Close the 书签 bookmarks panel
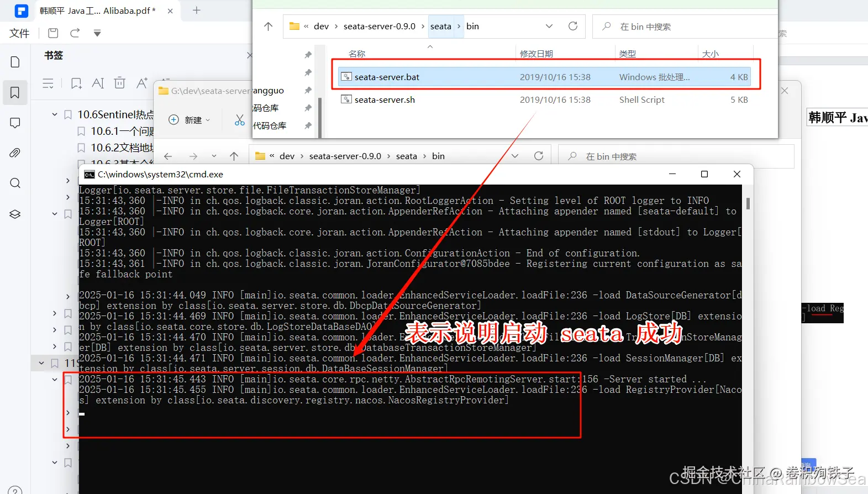The width and height of the screenshot is (868, 494). coord(249,55)
